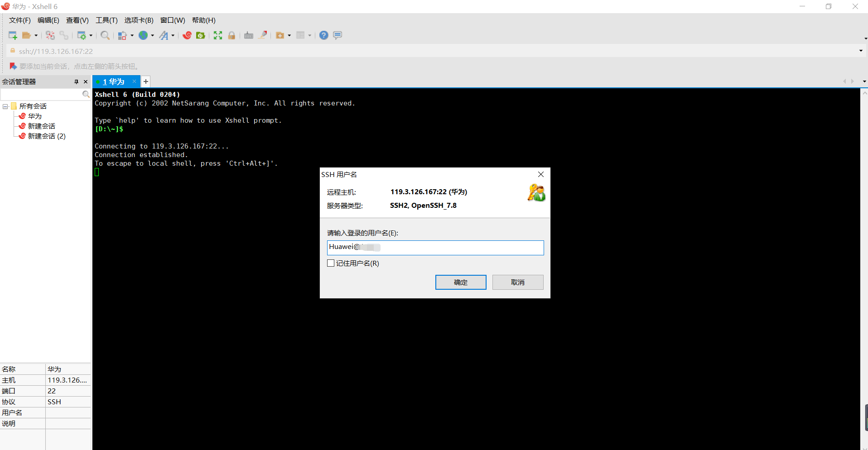Open session properties gear icon
The width and height of the screenshot is (868, 450).
82,35
